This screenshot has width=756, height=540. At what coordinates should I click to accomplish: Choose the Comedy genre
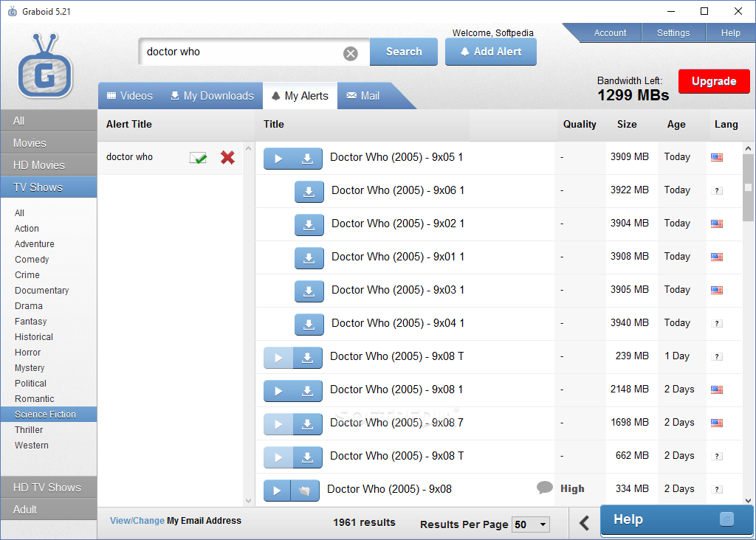(32, 259)
